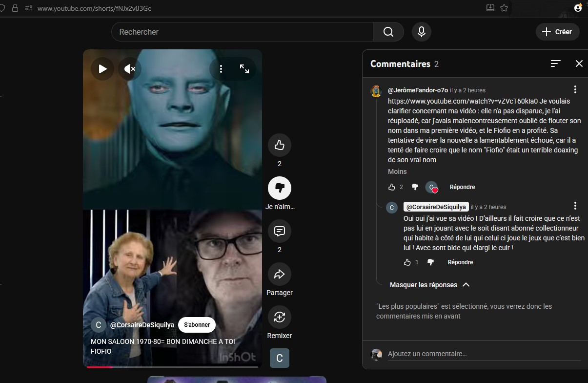Start voice search with microphone icon
The image size is (588, 383).
(421, 32)
